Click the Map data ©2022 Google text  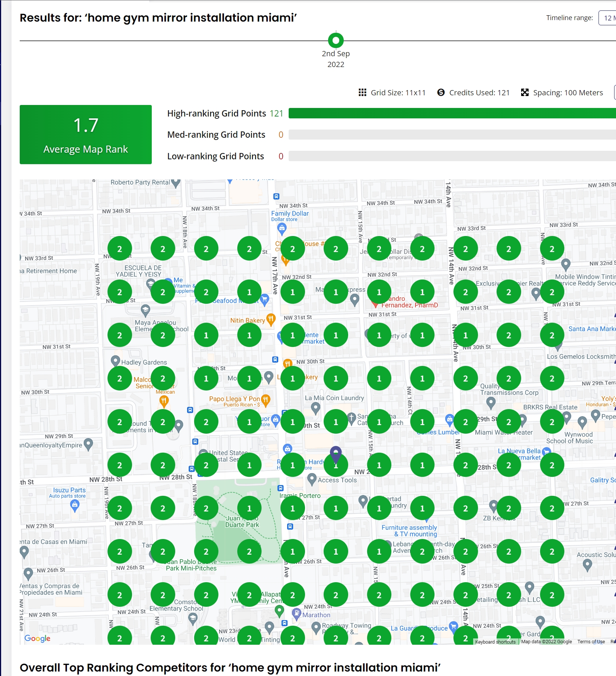[546, 642]
